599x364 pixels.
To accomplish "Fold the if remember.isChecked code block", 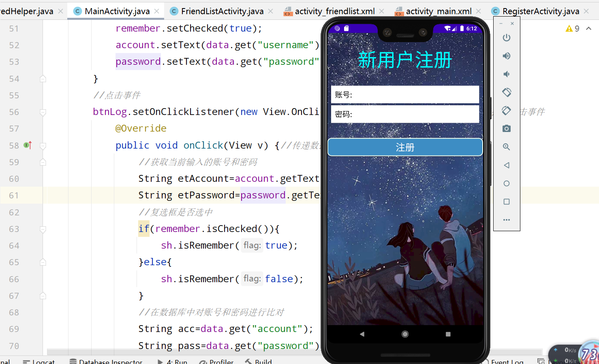I will 43,229.
